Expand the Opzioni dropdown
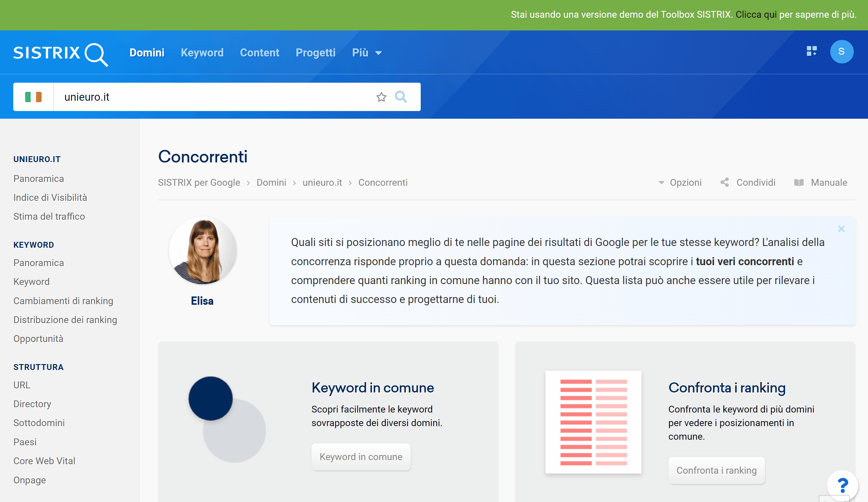 681,182
